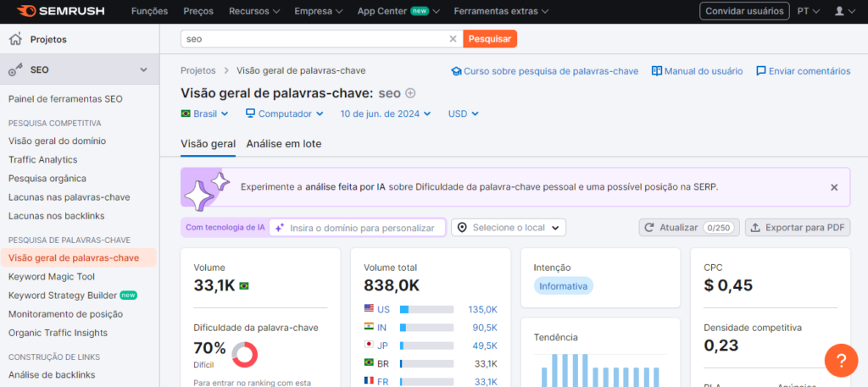The width and height of the screenshot is (868, 387).
Task: Click the Japan flag in Volume total
Action: (369, 345)
